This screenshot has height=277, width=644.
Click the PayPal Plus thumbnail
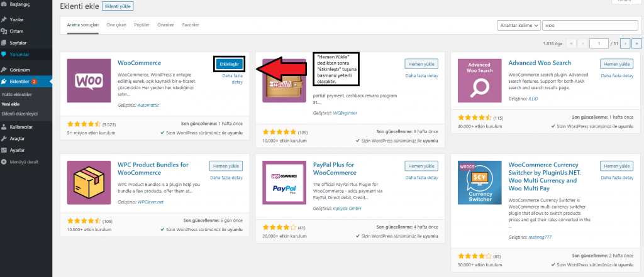point(284,183)
